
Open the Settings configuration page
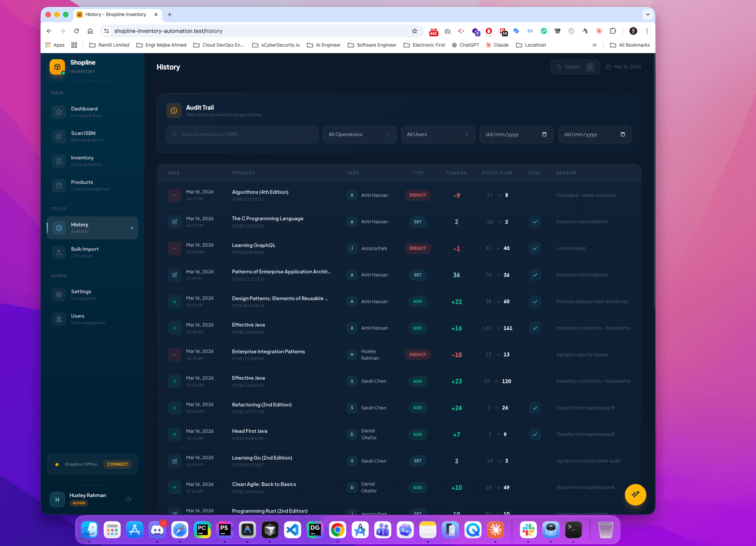(x=58, y=294)
